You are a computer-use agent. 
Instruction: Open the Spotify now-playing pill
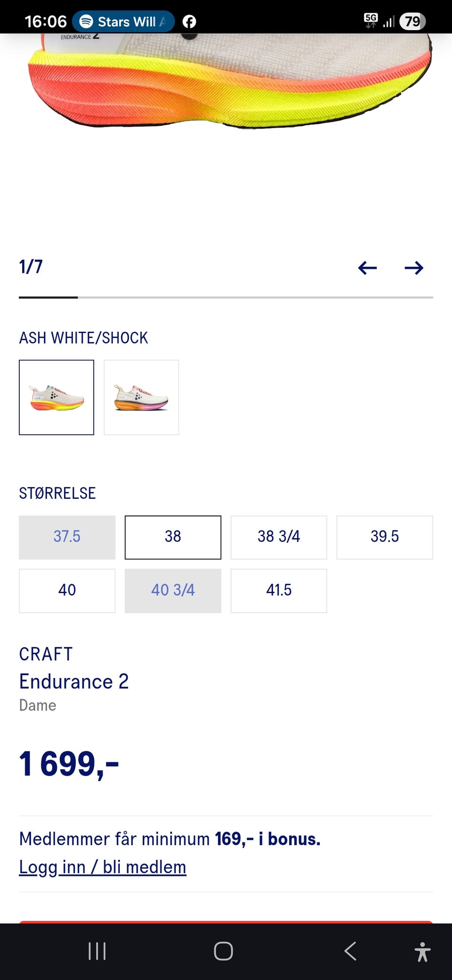[x=123, y=22]
